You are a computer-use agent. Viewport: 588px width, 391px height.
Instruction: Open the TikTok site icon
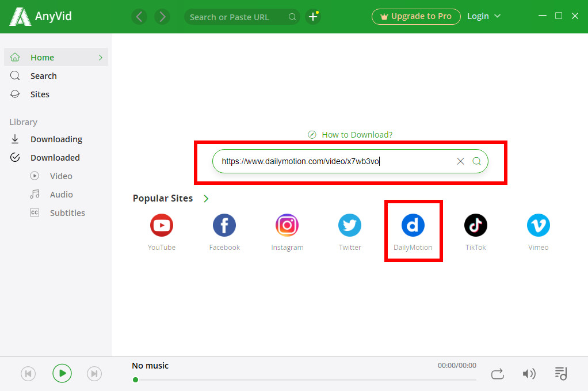(475, 225)
